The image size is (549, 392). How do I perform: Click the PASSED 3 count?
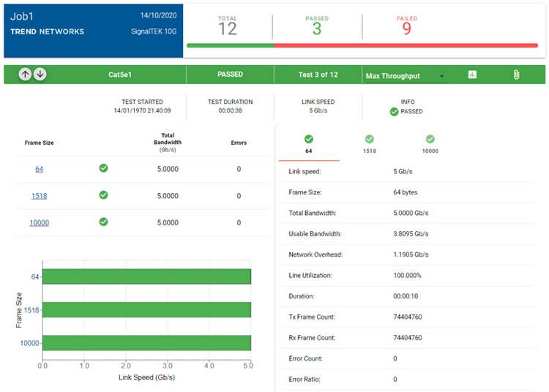pos(317,29)
